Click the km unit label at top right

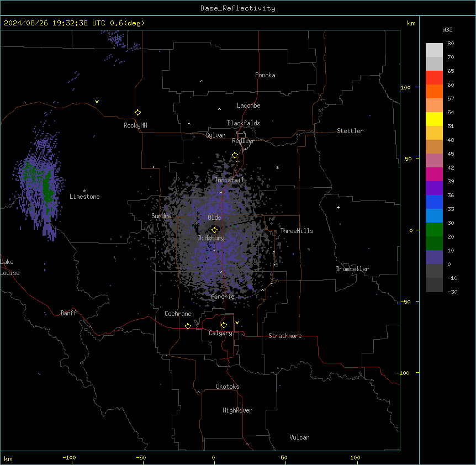[x=411, y=23]
